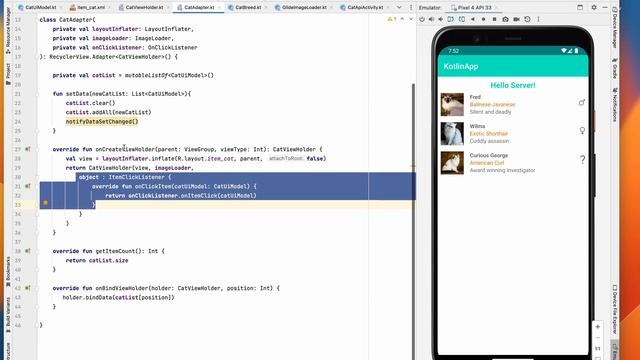Collapse CatAdapter constructor fold marker on line 17
The height and width of the screenshot is (360, 640).
coord(37,57)
